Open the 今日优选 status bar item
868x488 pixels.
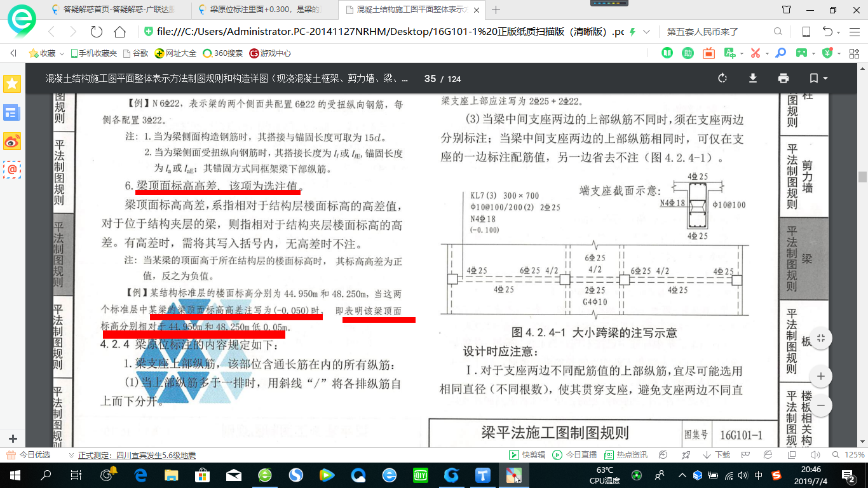click(29, 455)
